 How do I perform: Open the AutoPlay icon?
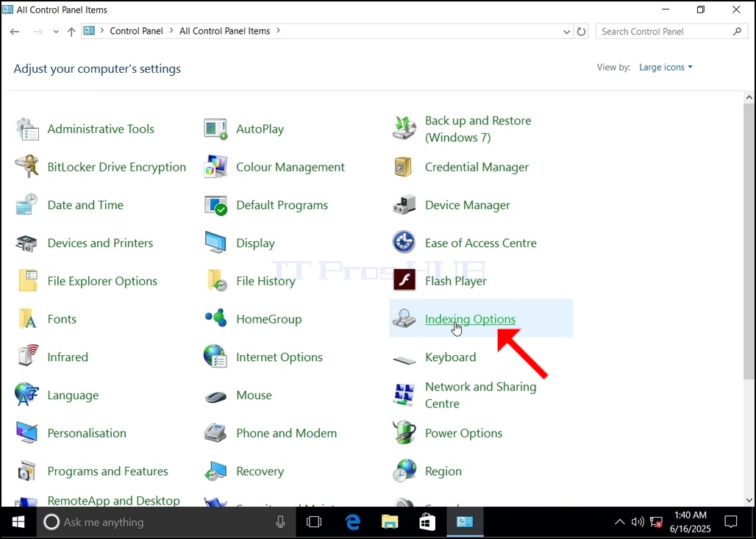(215, 129)
